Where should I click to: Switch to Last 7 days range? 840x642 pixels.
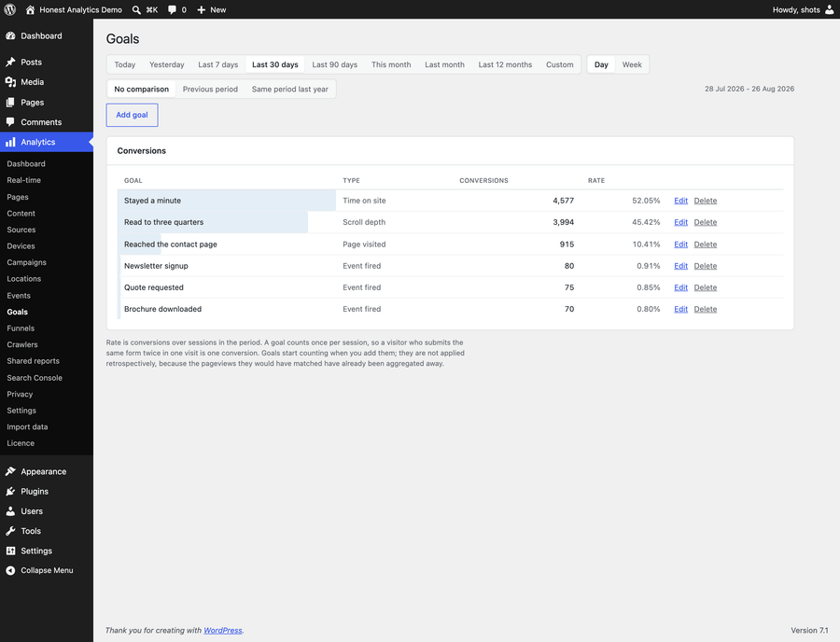(218, 64)
